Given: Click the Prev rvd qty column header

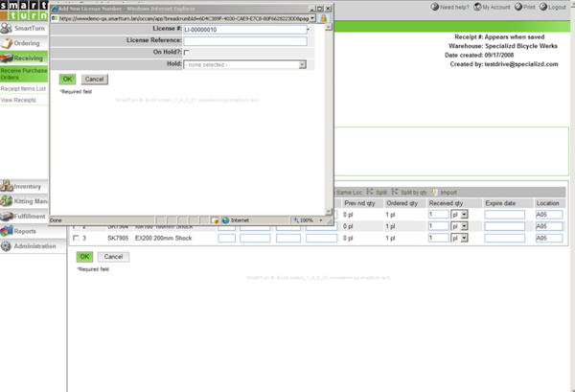Looking at the screenshot, I should (359, 203).
